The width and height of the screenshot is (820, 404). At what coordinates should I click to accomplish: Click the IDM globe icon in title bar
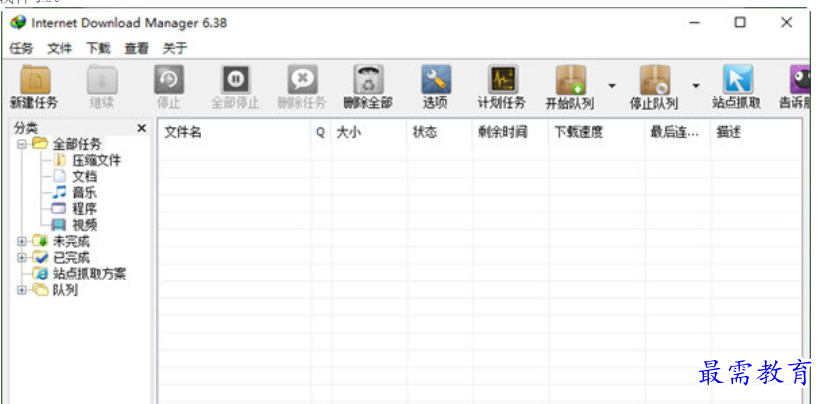(x=18, y=22)
